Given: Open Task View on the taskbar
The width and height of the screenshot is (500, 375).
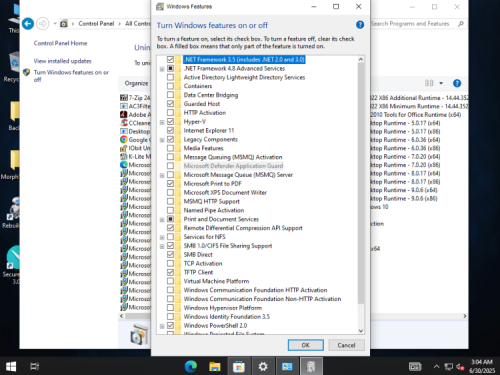Looking at the screenshot, I should pos(35,367).
